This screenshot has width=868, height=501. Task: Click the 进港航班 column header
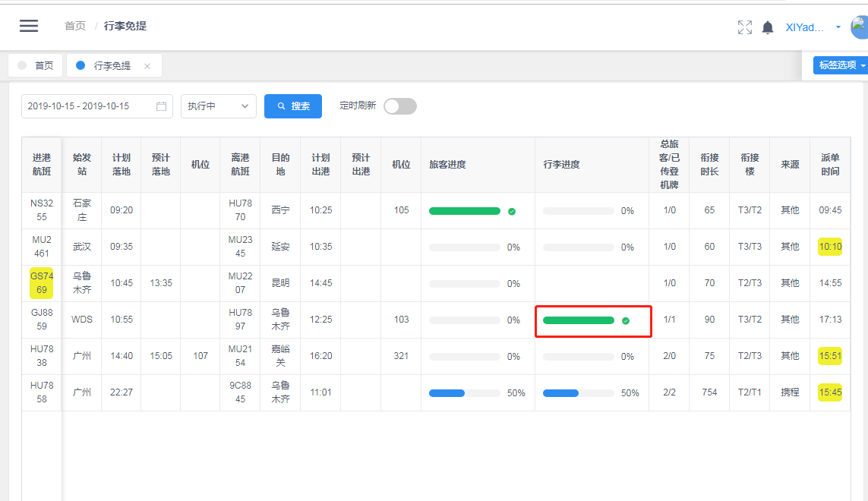pyautogui.click(x=42, y=165)
